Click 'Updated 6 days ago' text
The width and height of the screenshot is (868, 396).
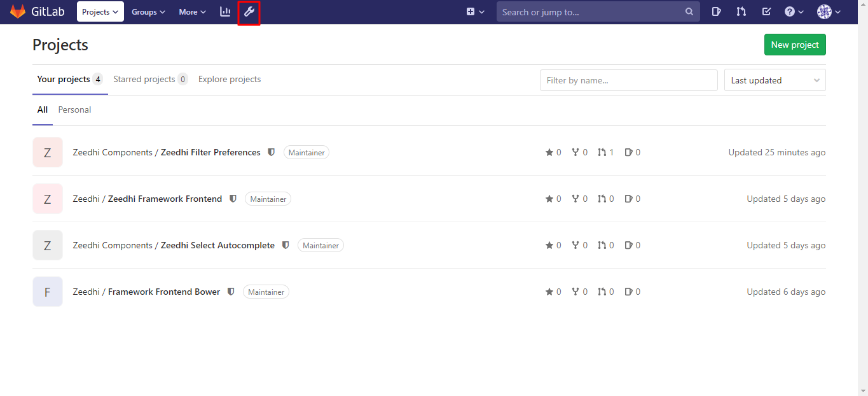click(x=786, y=292)
